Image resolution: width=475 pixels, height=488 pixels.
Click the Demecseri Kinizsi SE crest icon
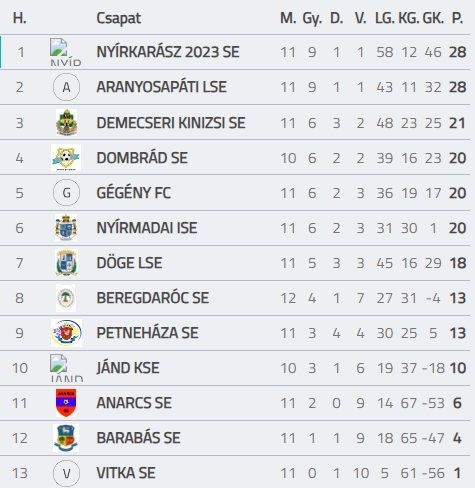pyautogui.click(x=66, y=122)
